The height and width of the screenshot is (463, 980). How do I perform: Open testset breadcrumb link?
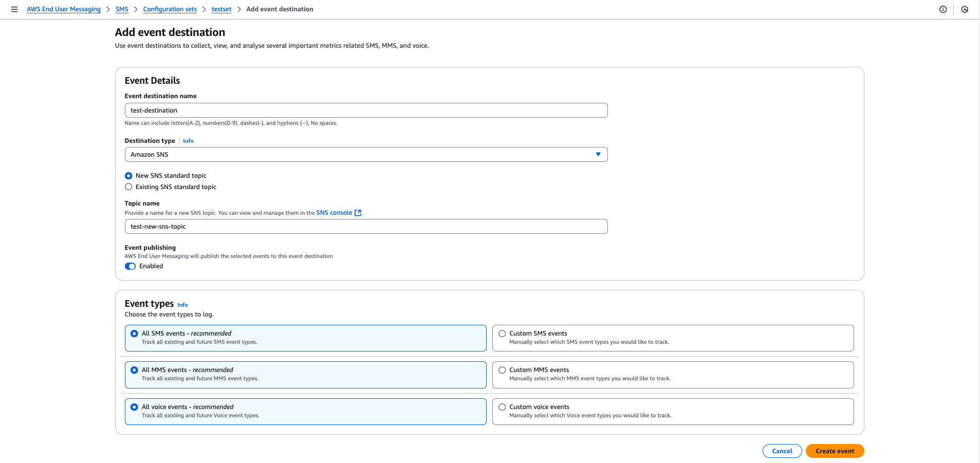coord(221,9)
